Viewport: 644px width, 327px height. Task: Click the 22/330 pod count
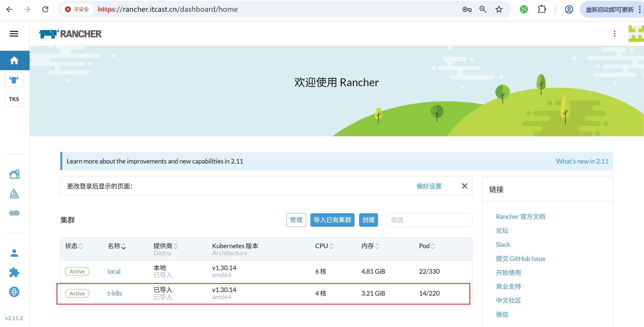[429, 271]
